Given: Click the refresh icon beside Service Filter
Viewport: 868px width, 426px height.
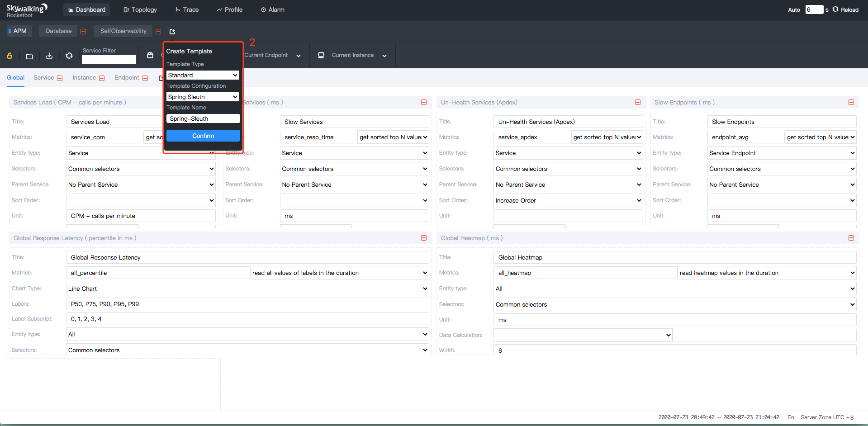Looking at the screenshot, I should tap(69, 56).
